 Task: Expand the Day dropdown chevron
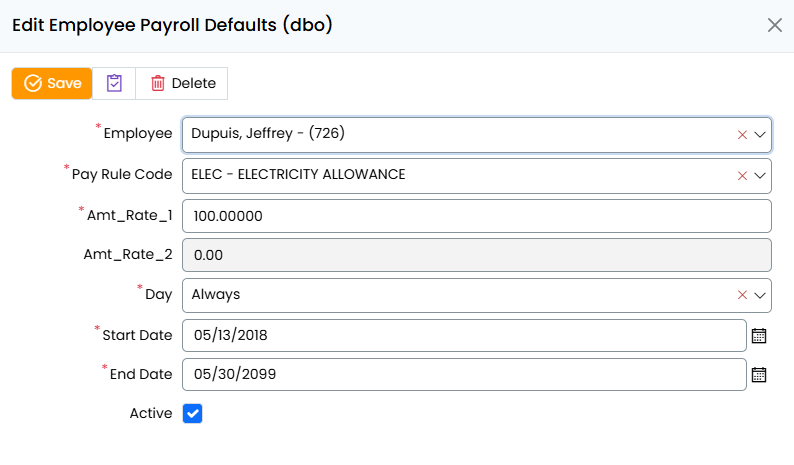(x=760, y=295)
